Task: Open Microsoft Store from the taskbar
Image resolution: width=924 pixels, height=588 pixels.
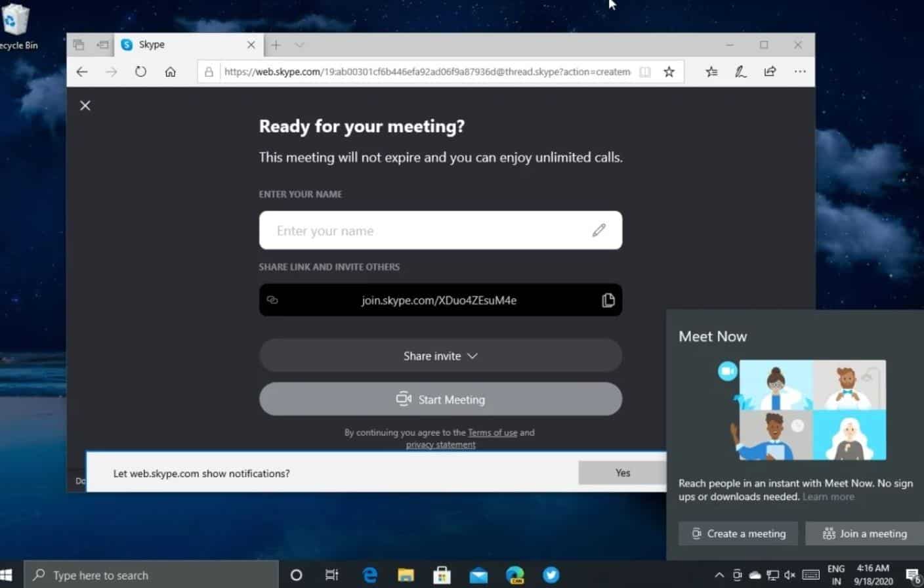Action: (442, 575)
